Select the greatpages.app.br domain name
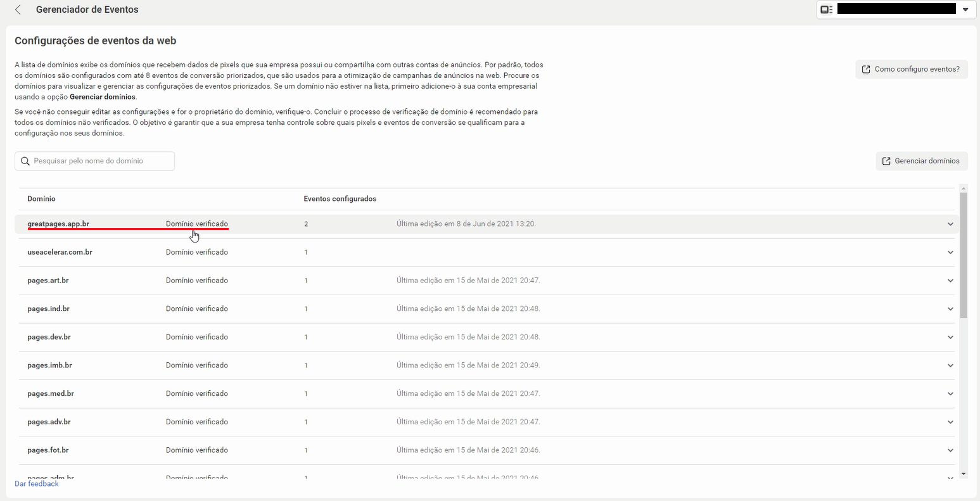 (x=58, y=224)
